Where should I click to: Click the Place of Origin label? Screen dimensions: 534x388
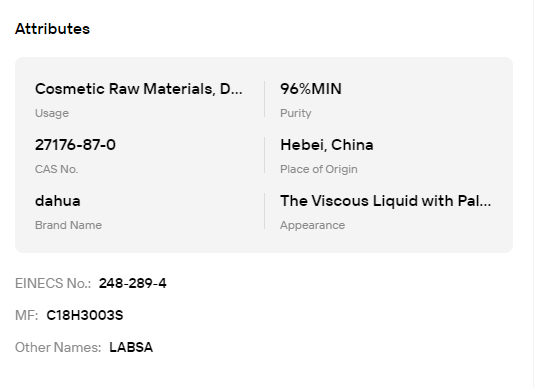pos(319,169)
